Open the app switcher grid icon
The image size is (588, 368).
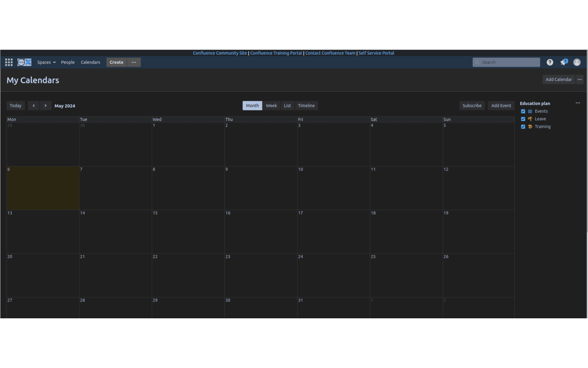[9, 62]
